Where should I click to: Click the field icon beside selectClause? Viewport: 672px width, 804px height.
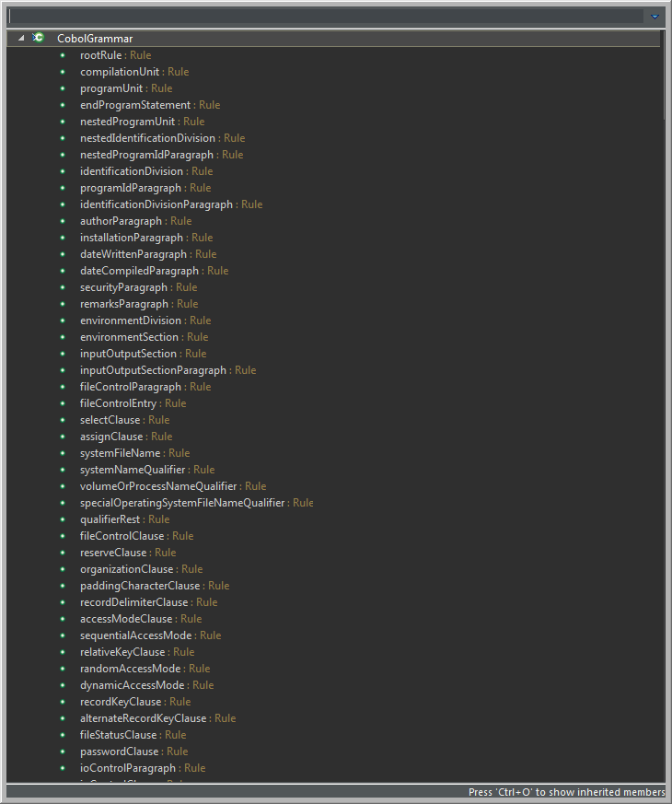pyautogui.click(x=63, y=420)
